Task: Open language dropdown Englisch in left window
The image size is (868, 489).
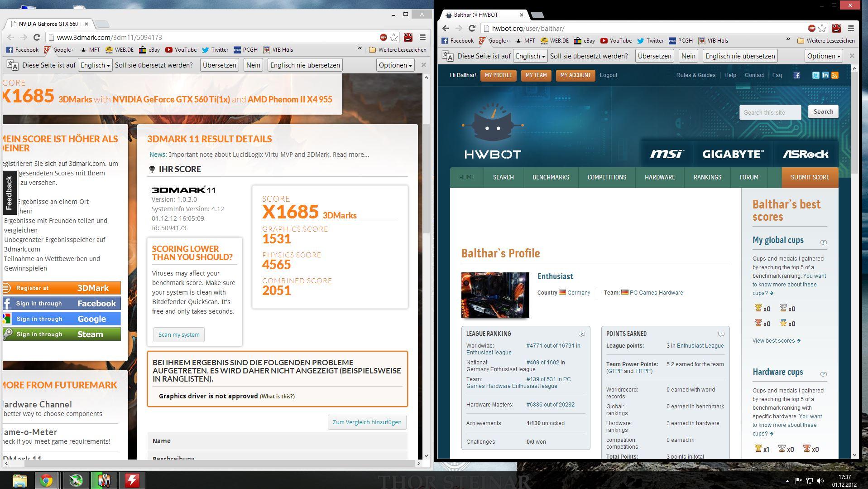Action: coord(95,65)
